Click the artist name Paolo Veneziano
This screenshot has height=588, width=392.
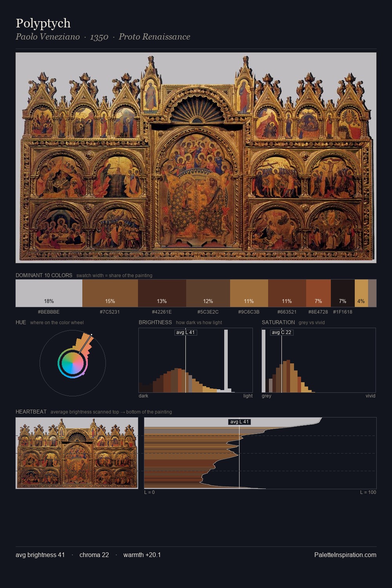(47, 37)
